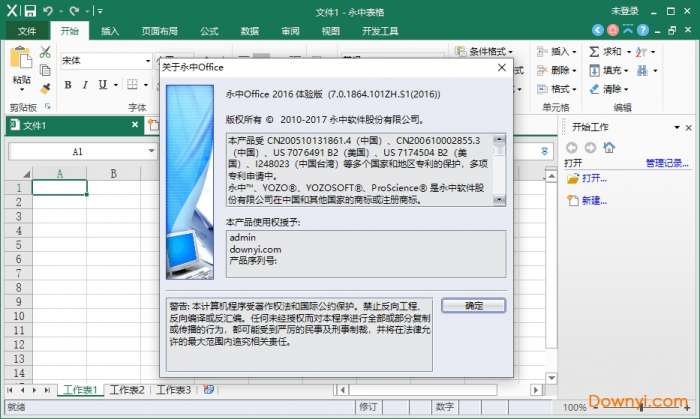Image resolution: width=700 pixels, height=419 pixels.
Task: Click the patent text scrollbar up arrow
Action: coord(499,139)
